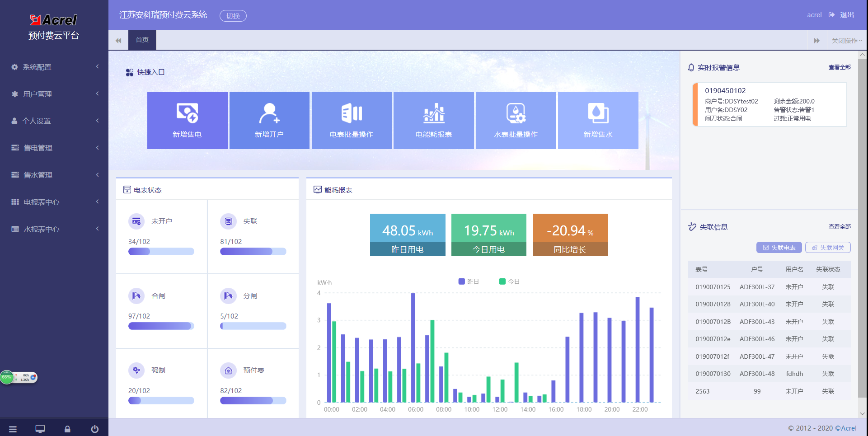
Task: Click 查看全部 for 实时报警信息
Action: (x=839, y=67)
